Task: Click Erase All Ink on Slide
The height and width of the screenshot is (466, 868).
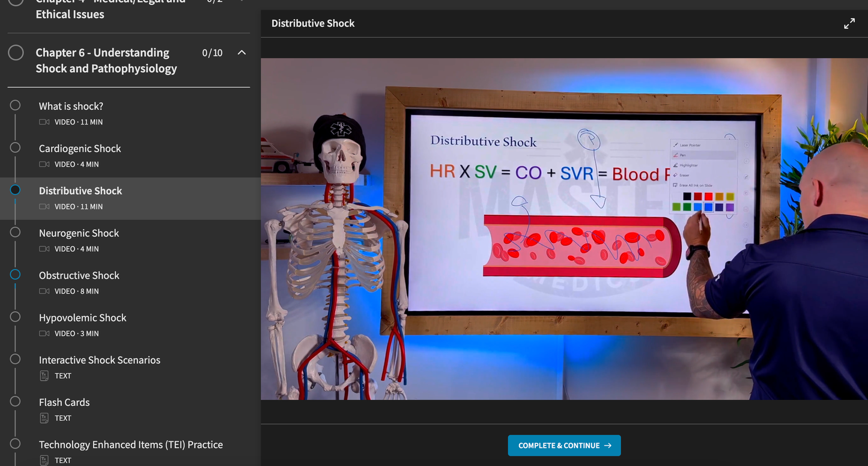Action: click(694, 185)
